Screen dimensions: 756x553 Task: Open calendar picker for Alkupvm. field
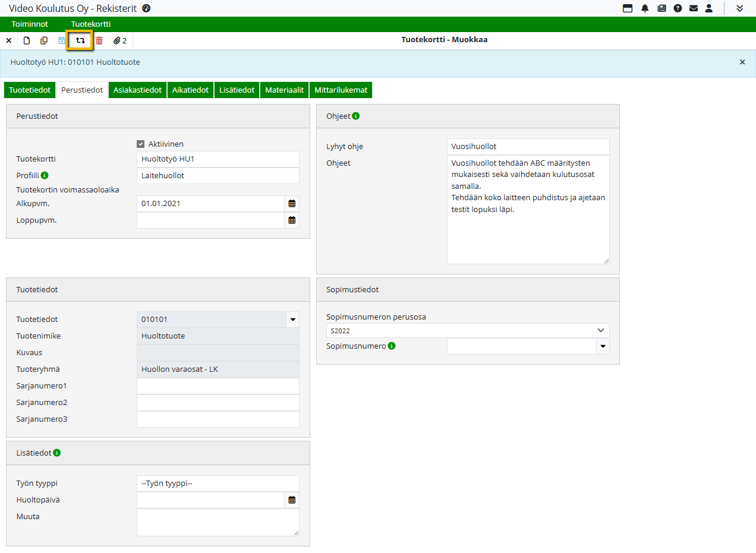292,204
